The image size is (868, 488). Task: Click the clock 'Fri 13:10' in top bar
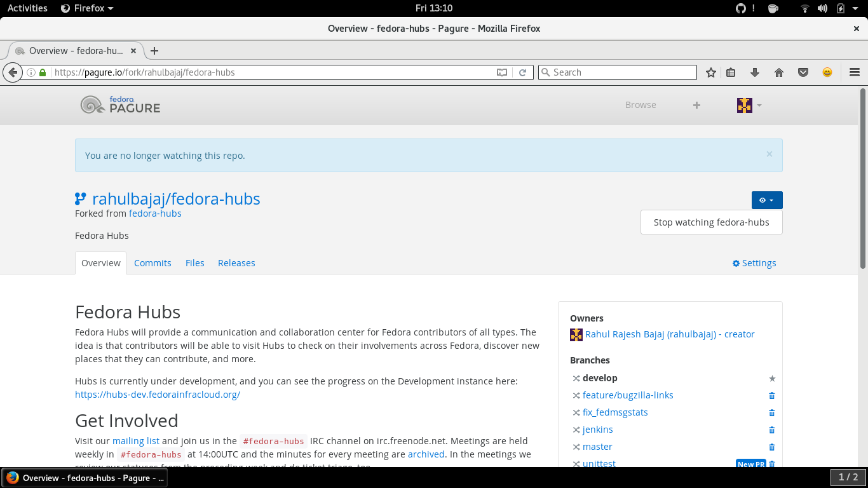coord(434,8)
